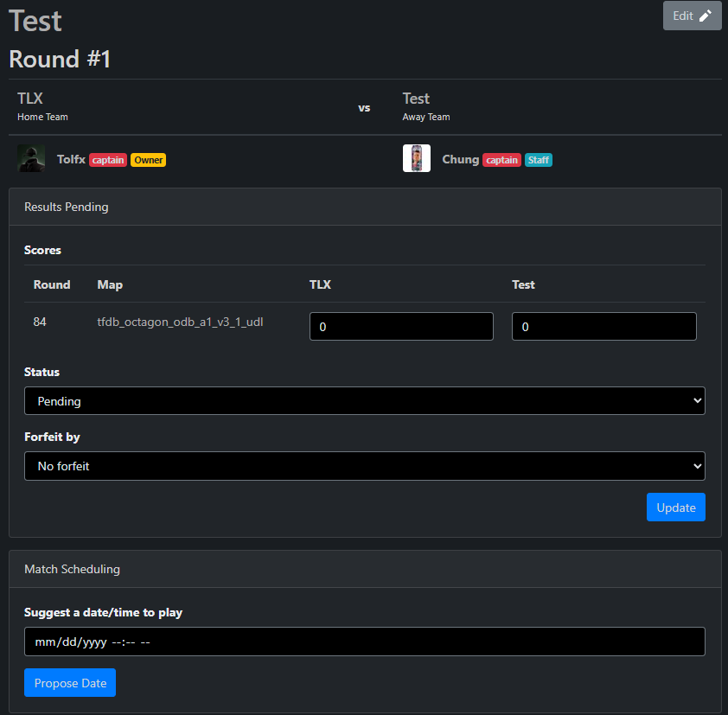Open Chung's profile avatar
This screenshot has height=715, width=728.
pos(417,159)
